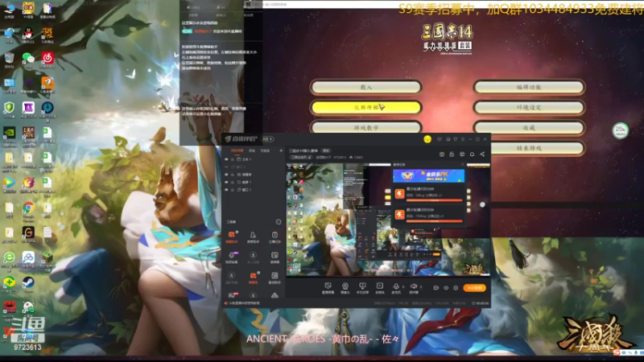This screenshot has height=362, width=644.
Task: Click the yellow avatar in the title bar
Action: coord(427,139)
